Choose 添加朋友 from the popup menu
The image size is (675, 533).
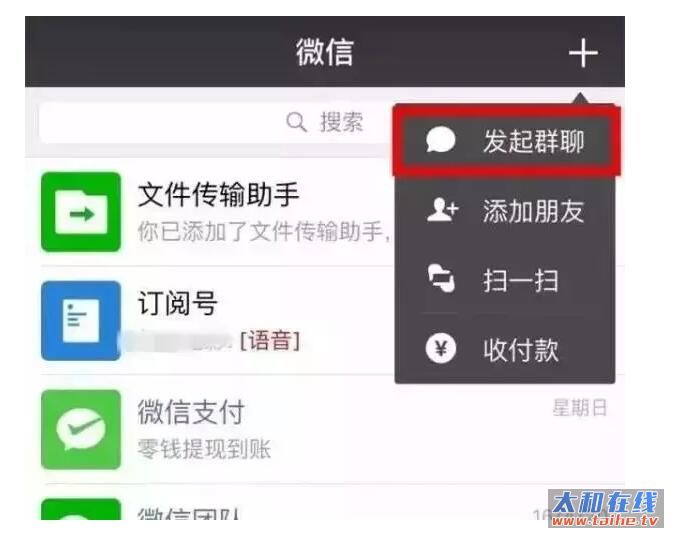(505, 211)
